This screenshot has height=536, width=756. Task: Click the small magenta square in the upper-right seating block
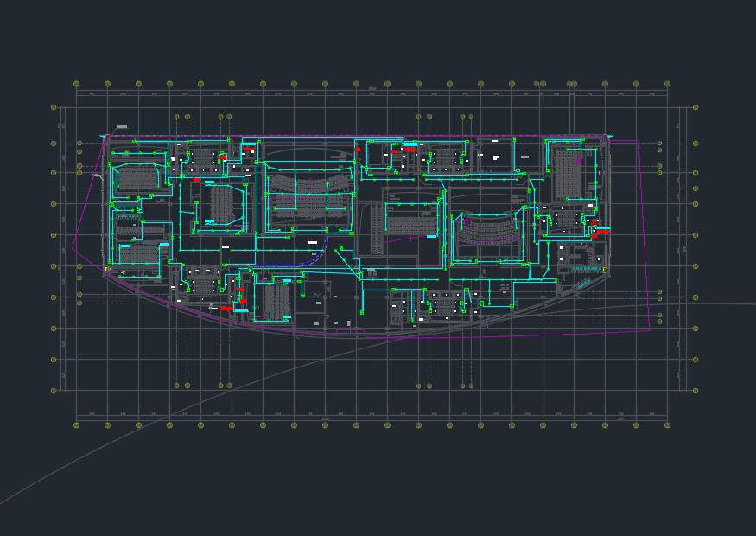click(579, 160)
